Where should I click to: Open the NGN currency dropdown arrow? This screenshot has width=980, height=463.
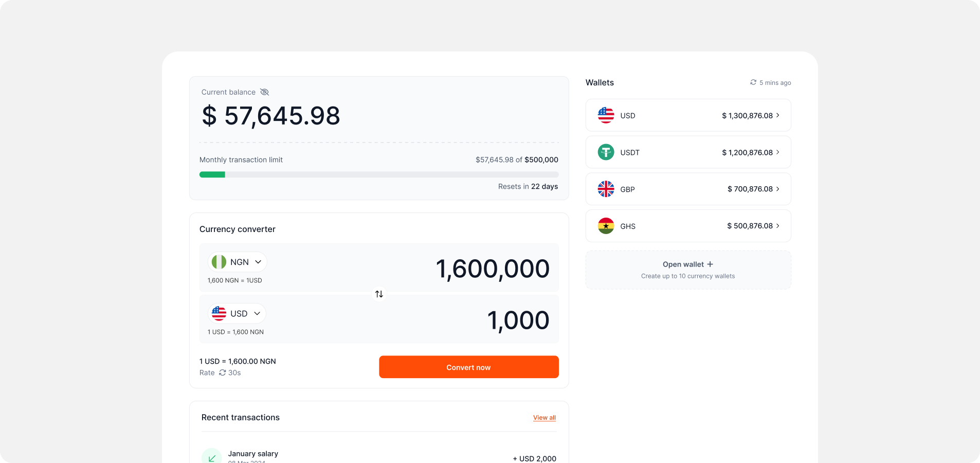(258, 262)
